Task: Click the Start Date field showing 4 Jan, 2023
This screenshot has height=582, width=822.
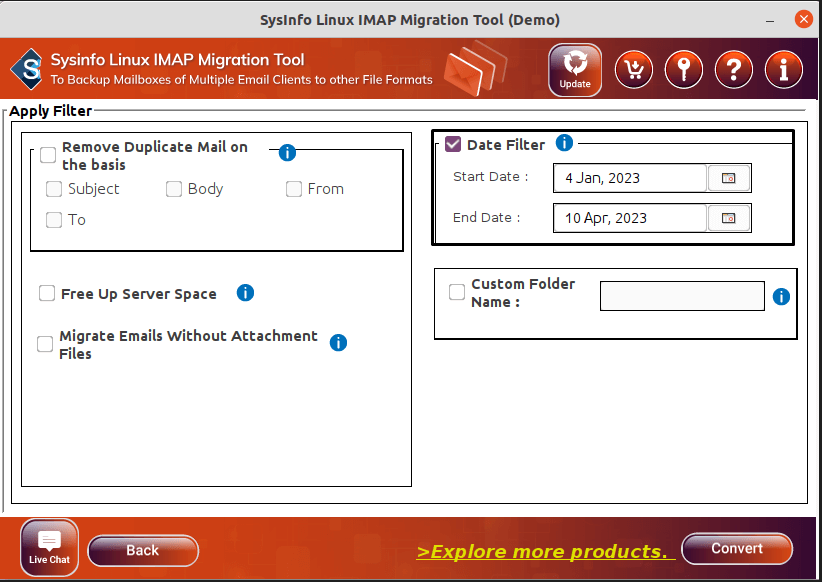Action: [630, 178]
